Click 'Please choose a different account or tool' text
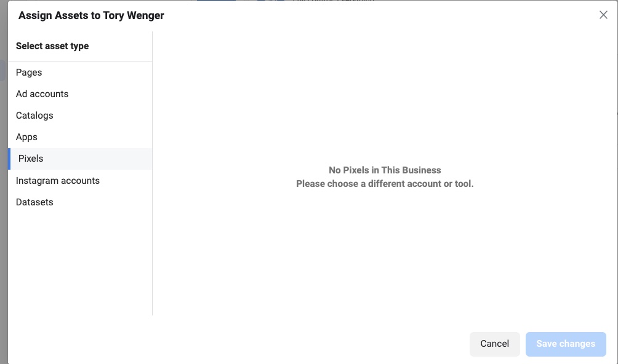 pyautogui.click(x=385, y=184)
